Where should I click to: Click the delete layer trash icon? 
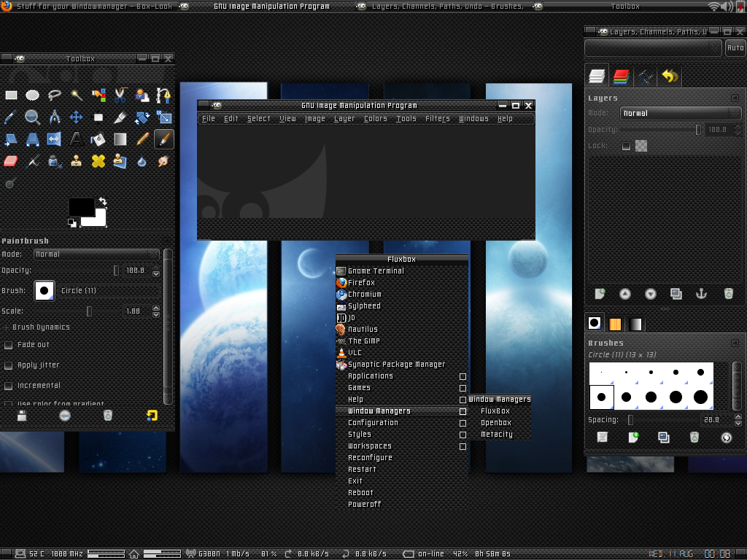(729, 294)
